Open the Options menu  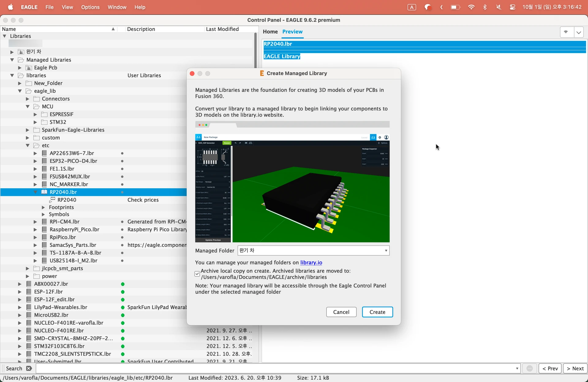pos(90,7)
